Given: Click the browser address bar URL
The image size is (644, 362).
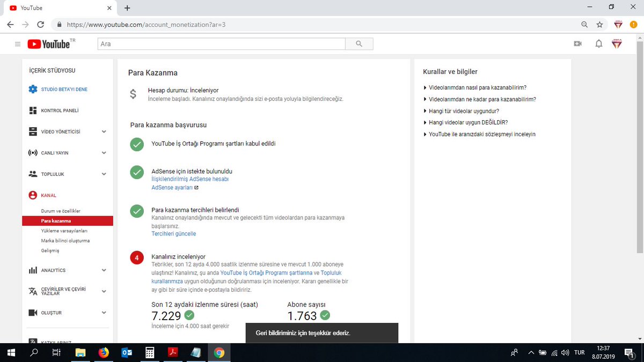Looking at the screenshot, I should [146, 25].
